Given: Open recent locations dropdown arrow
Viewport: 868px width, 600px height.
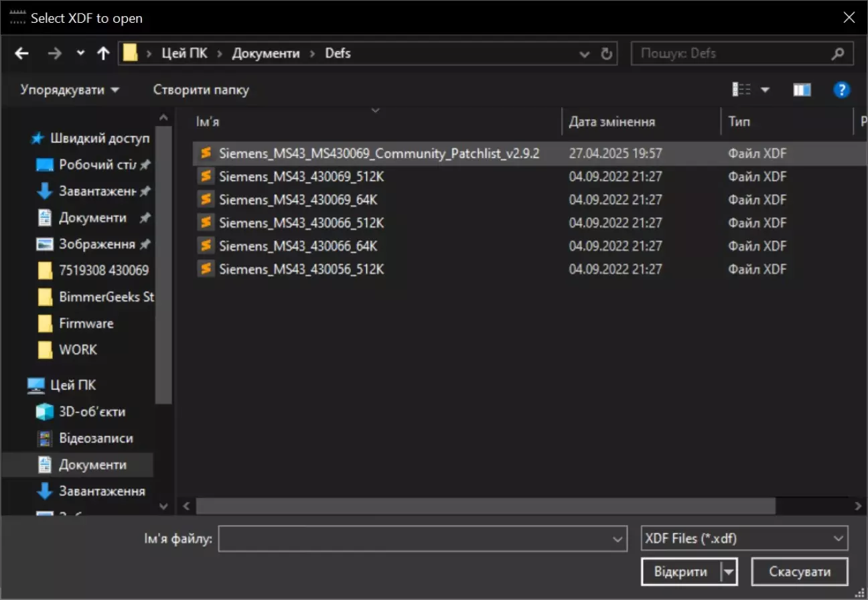Looking at the screenshot, I should pyautogui.click(x=81, y=54).
